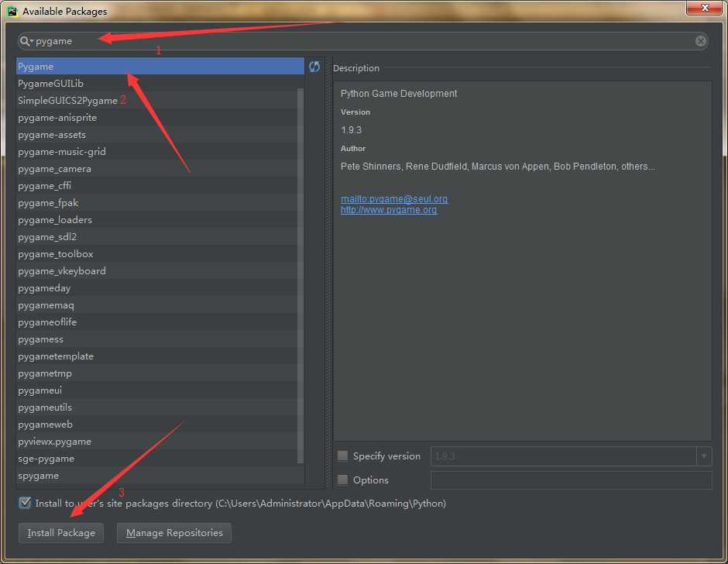Viewport: 728px width, 564px height.
Task: Click the Options text input field
Action: pos(571,480)
